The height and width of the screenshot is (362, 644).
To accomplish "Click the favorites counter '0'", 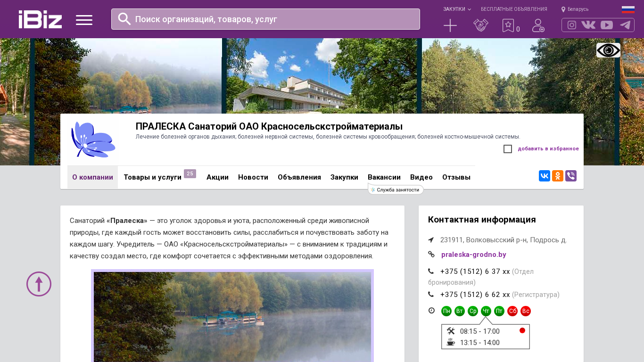I will [x=518, y=29].
